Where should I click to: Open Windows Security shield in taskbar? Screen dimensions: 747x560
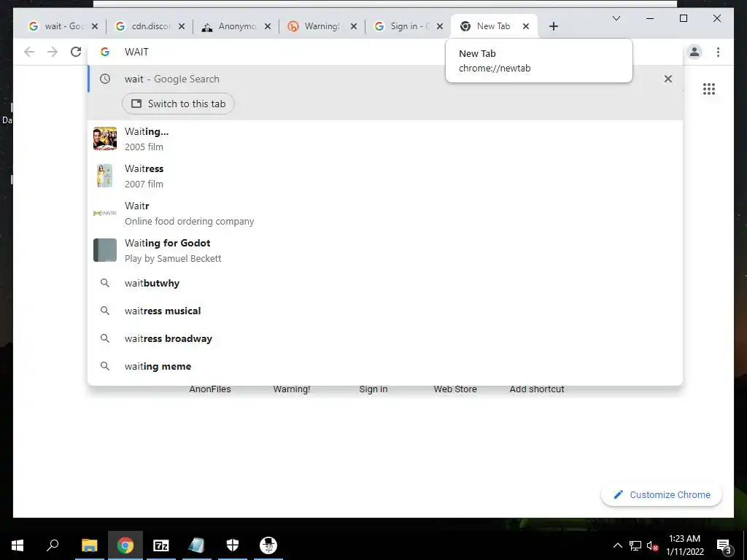233,545
